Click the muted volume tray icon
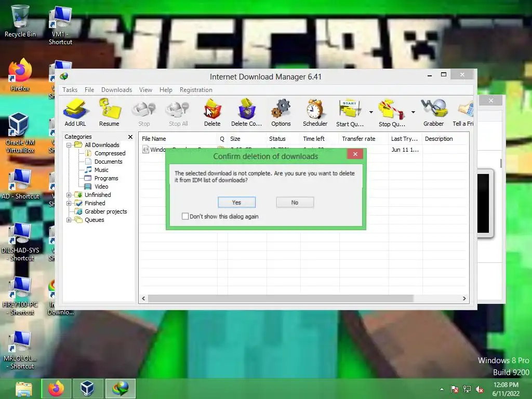The height and width of the screenshot is (399, 532). 480,389
